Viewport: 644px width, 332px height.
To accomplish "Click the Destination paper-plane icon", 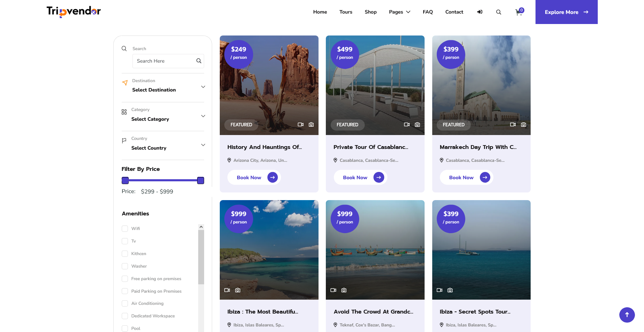I will click(x=125, y=83).
